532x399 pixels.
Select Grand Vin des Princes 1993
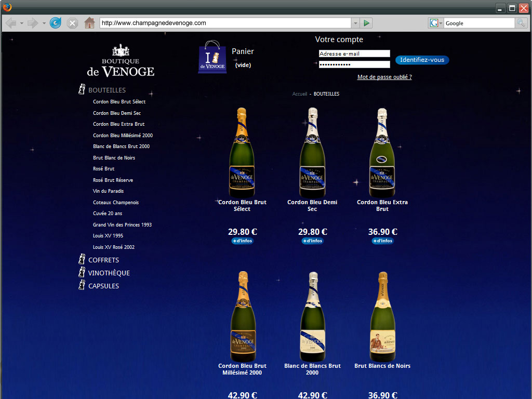point(122,224)
